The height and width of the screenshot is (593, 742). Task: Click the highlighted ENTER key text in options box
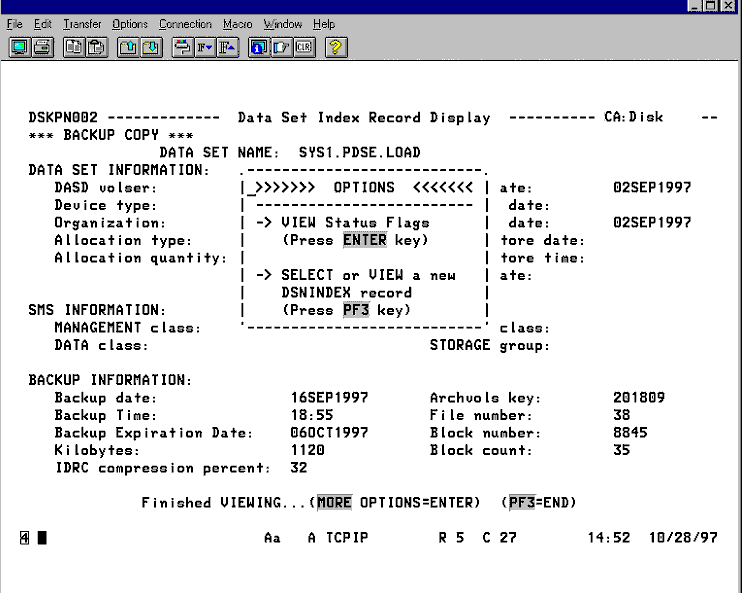[364, 240]
